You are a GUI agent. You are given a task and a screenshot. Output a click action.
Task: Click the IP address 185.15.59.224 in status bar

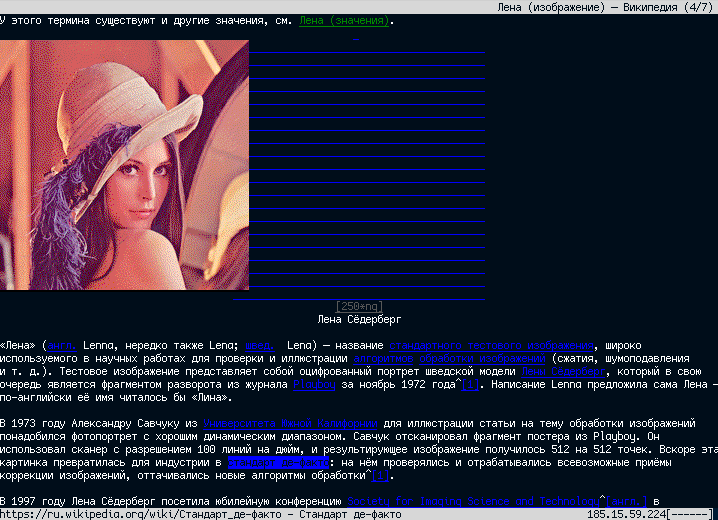click(626, 515)
